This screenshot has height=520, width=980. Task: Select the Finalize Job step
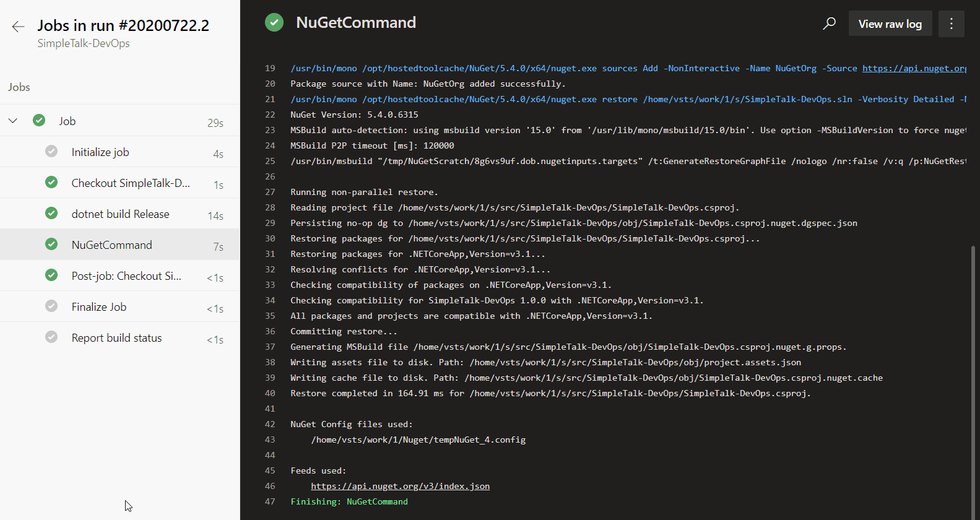119,306
